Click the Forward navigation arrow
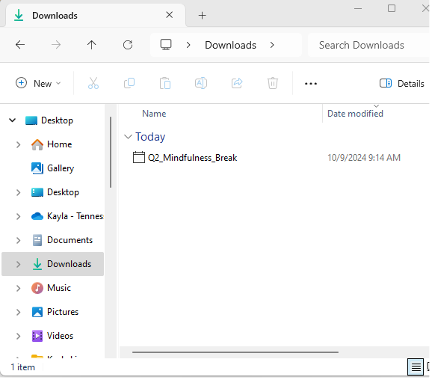 pos(56,45)
